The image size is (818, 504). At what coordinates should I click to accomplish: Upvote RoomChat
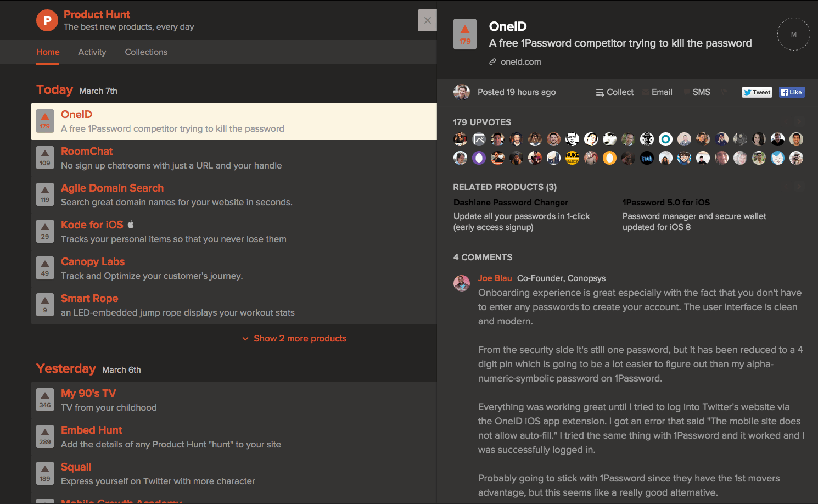(x=44, y=158)
